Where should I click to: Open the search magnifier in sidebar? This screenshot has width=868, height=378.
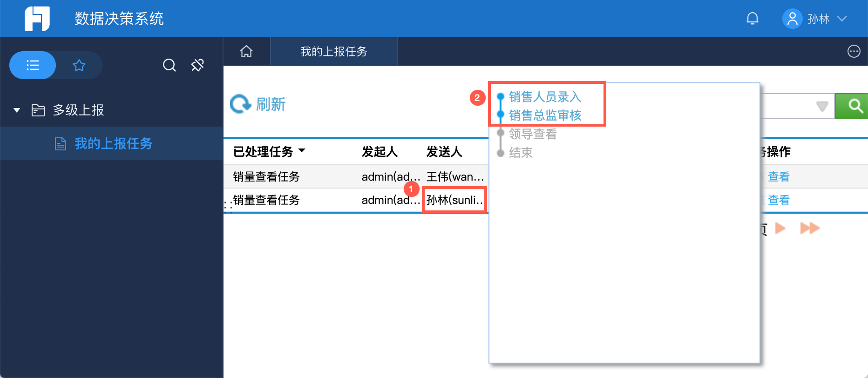[x=169, y=65]
